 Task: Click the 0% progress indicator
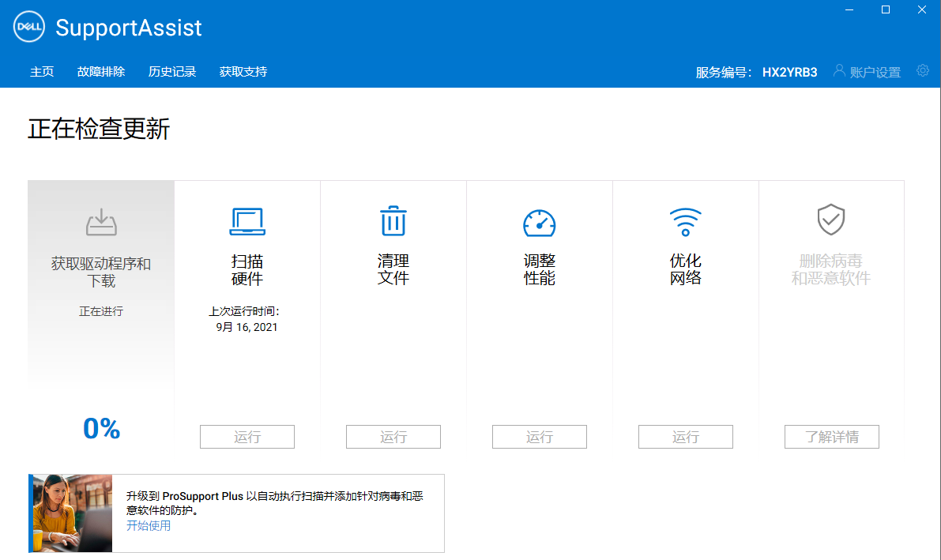101,429
